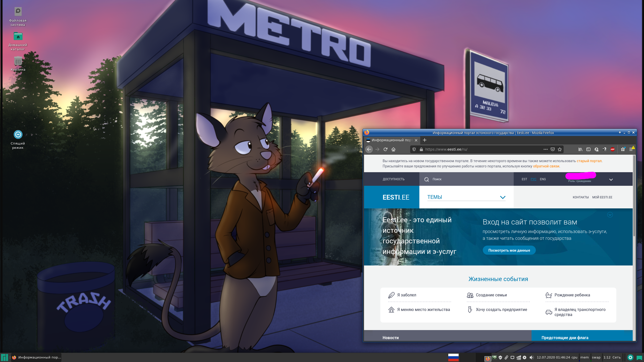Open КОНТАКТЫ page

tap(581, 197)
